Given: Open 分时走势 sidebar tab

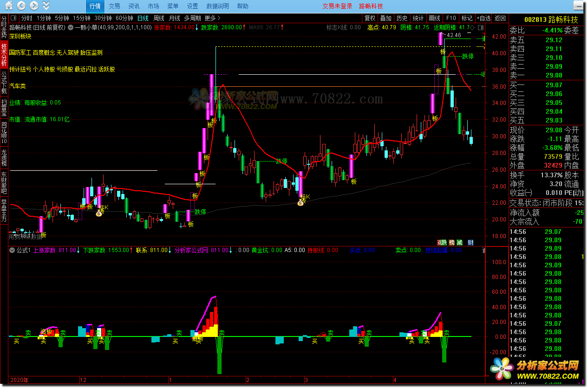Looking at the screenshot, I should pyautogui.click(x=4, y=27).
